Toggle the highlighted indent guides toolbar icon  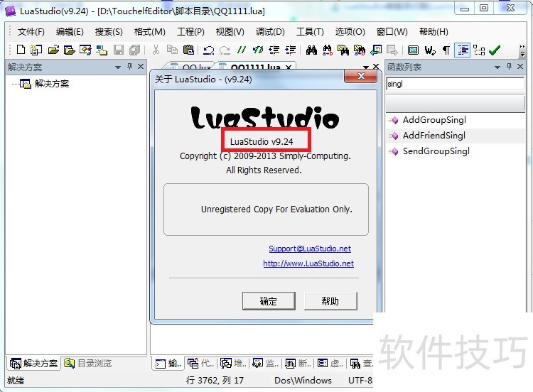(463, 50)
